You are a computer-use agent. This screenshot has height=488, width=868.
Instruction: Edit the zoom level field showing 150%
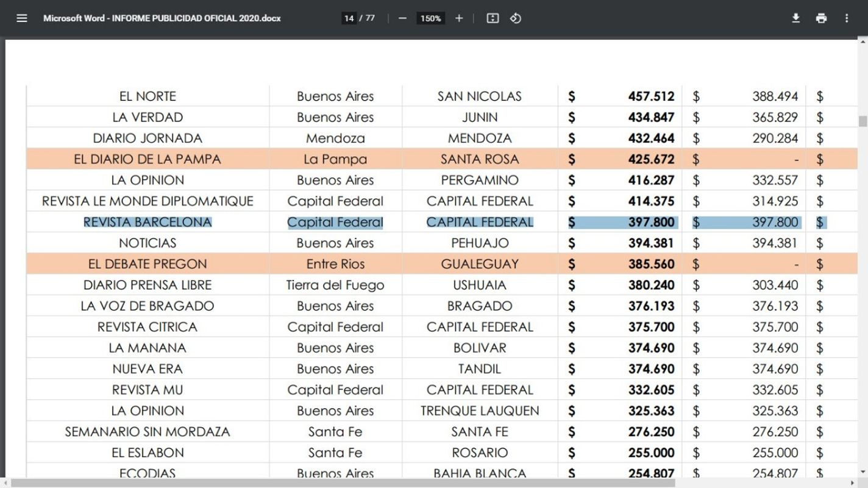(430, 18)
